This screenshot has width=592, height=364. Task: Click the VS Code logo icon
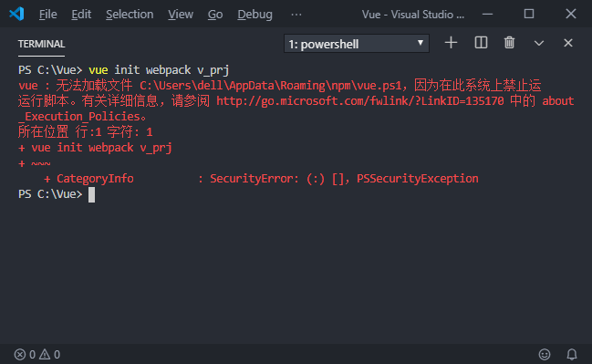pos(16,14)
